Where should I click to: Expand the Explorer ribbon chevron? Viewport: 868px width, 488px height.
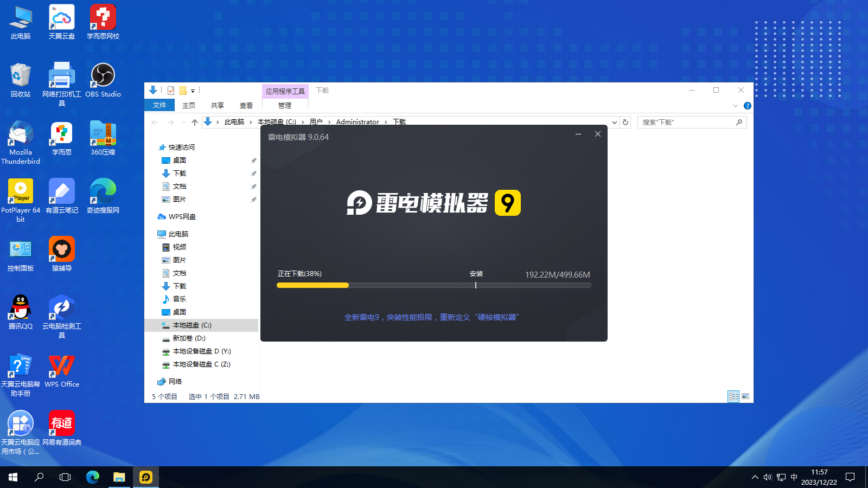(736, 106)
